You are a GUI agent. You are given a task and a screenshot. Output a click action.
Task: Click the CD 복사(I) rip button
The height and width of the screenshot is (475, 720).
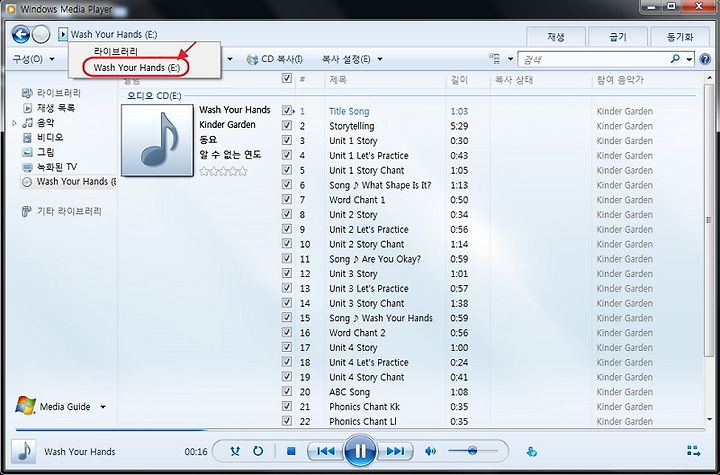point(275,59)
